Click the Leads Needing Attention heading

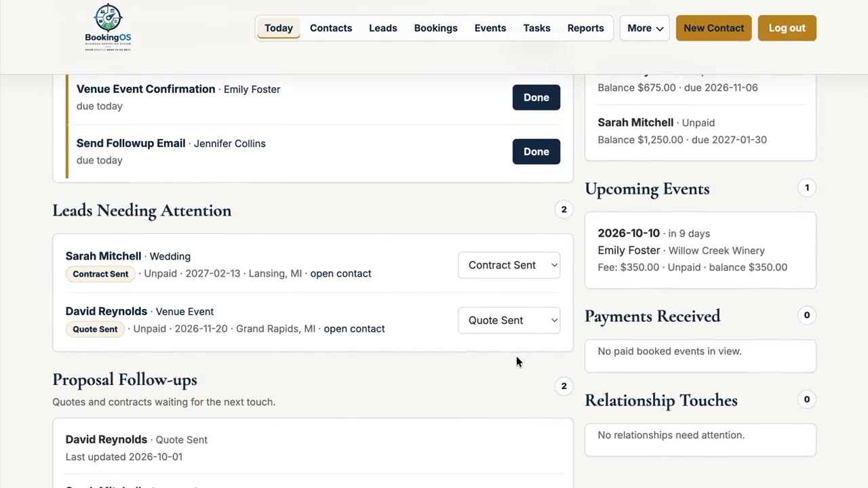pyautogui.click(x=142, y=211)
